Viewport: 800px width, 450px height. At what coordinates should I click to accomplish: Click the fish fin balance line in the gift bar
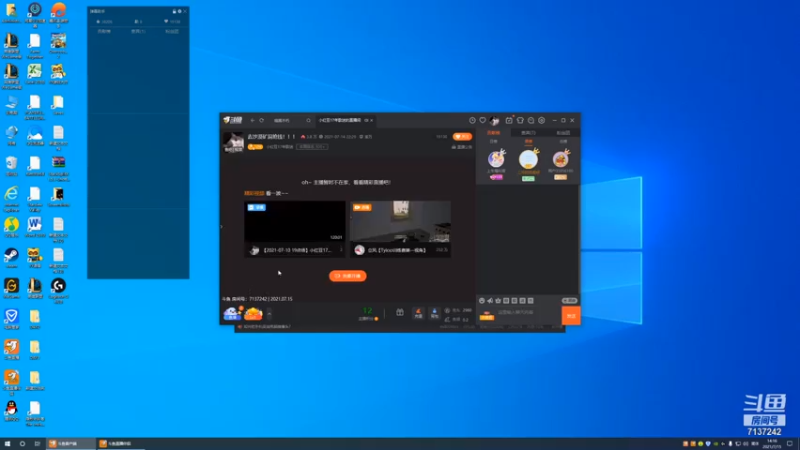pyautogui.click(x=456, y=319)
